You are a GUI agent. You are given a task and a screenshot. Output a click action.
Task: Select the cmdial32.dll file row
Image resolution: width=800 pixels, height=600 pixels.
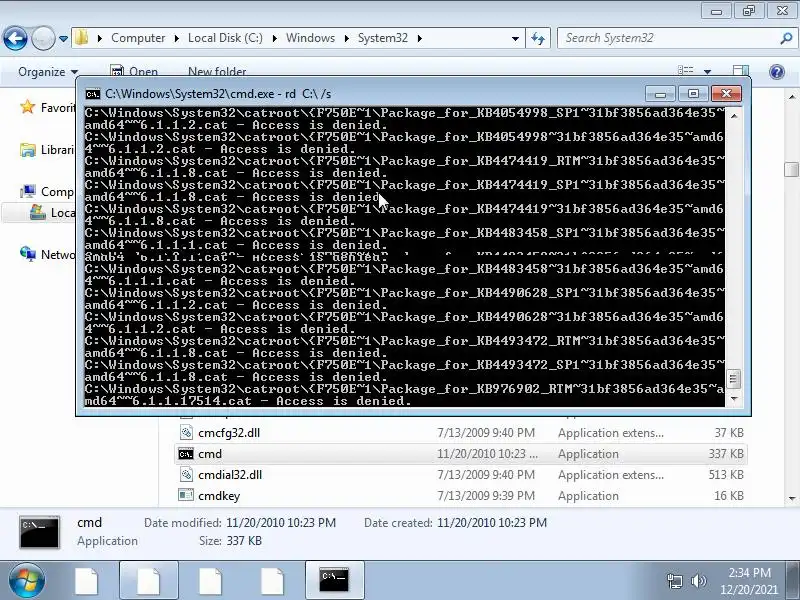(461, 474)
